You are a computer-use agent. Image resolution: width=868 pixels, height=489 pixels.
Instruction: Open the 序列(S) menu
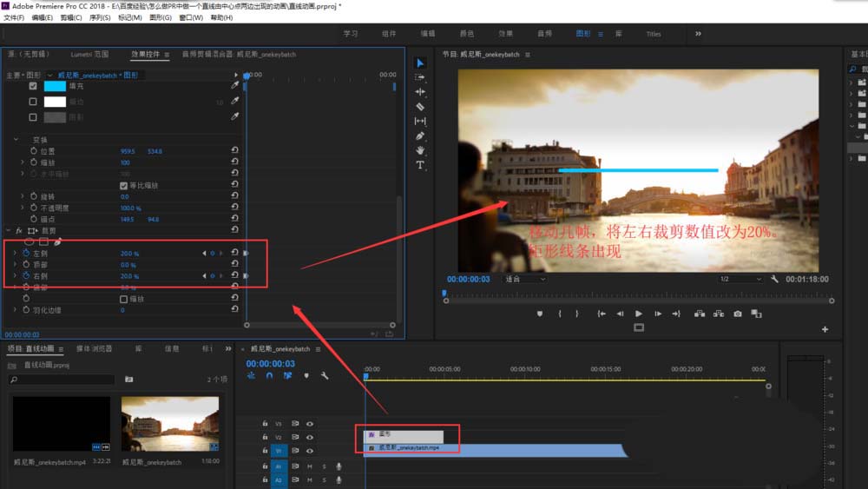(x=100, y=17)
